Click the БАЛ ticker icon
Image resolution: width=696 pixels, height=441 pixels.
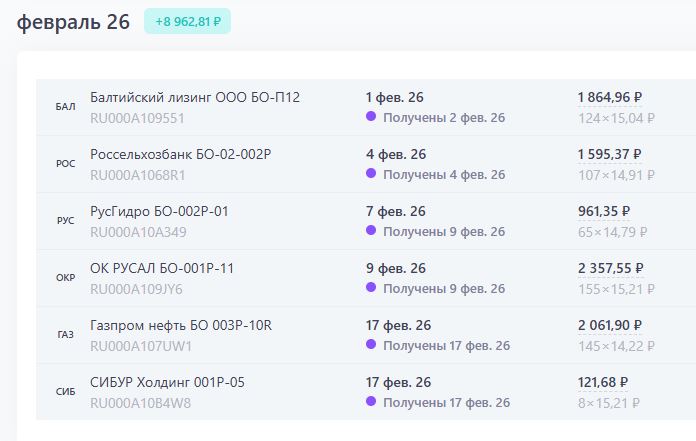(x=65, y=107)
